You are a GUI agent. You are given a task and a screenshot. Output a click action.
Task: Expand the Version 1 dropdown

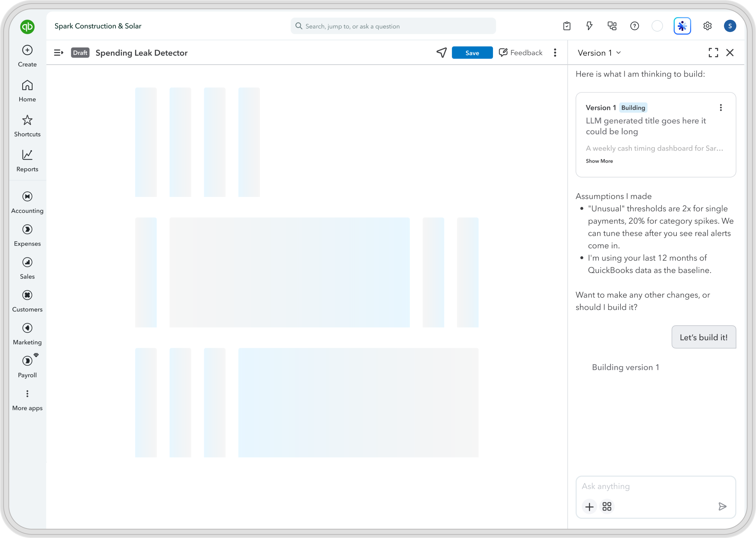[x=599, y=53]
